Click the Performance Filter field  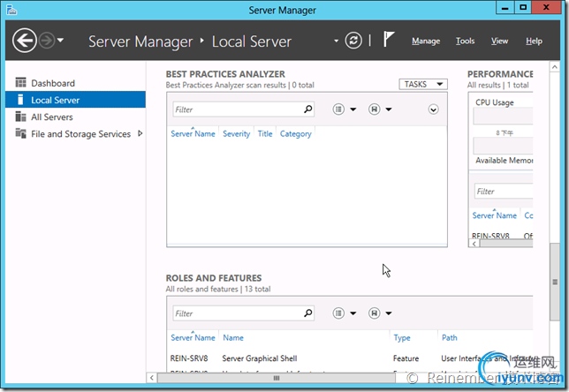pyautogui.click(x=504, y=191)
